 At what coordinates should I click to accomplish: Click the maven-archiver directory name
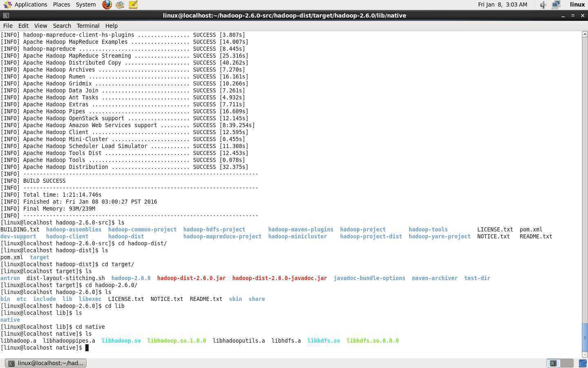coord(434,278)
